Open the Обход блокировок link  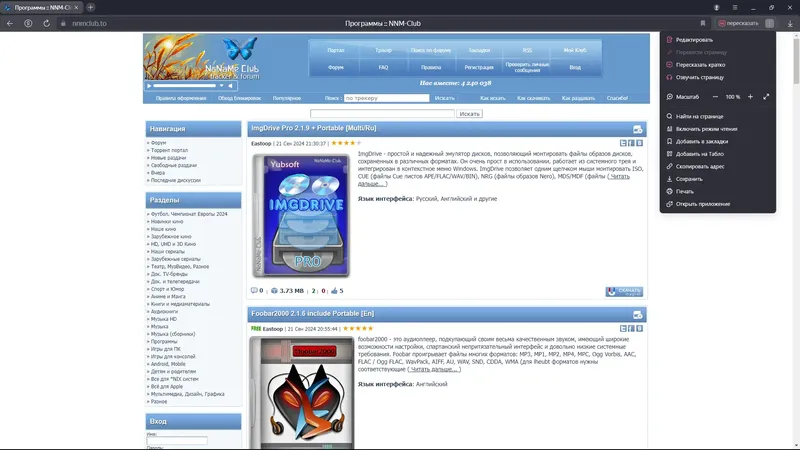coord(239,98)
